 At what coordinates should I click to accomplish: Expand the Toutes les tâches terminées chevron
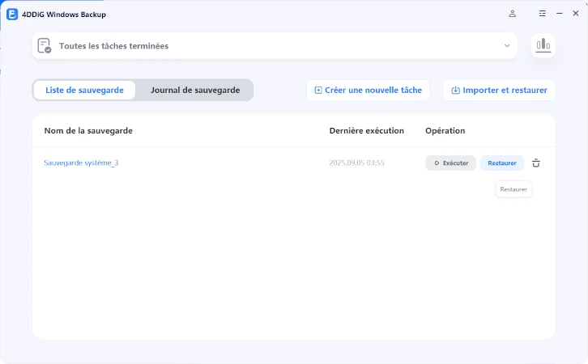[507, 45]
